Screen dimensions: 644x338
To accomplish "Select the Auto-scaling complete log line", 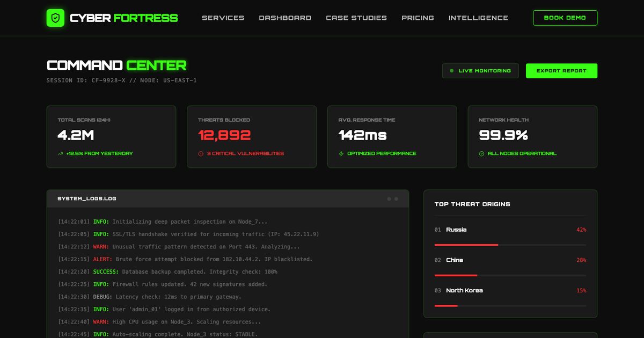I will (158, 334).
